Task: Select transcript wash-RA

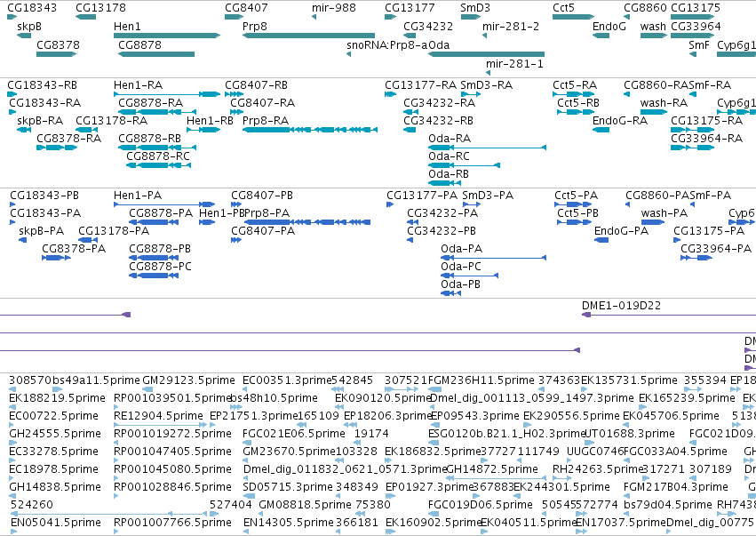Action: pos(664,103)
